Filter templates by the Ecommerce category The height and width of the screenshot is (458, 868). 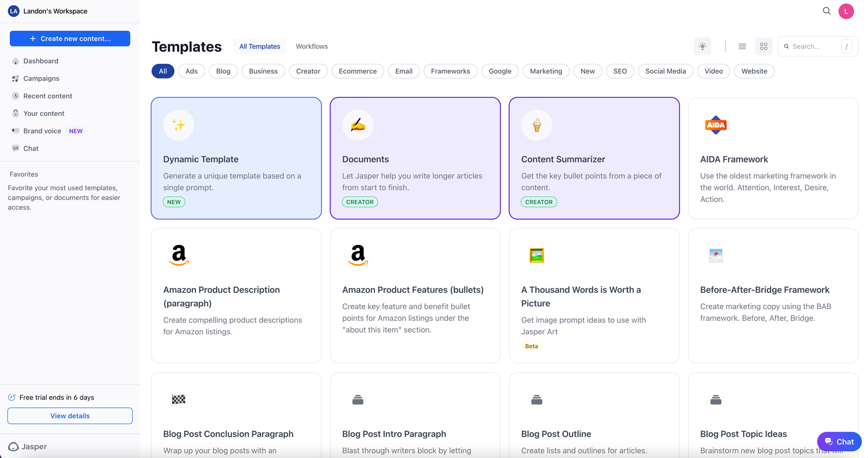pos(358,71)
